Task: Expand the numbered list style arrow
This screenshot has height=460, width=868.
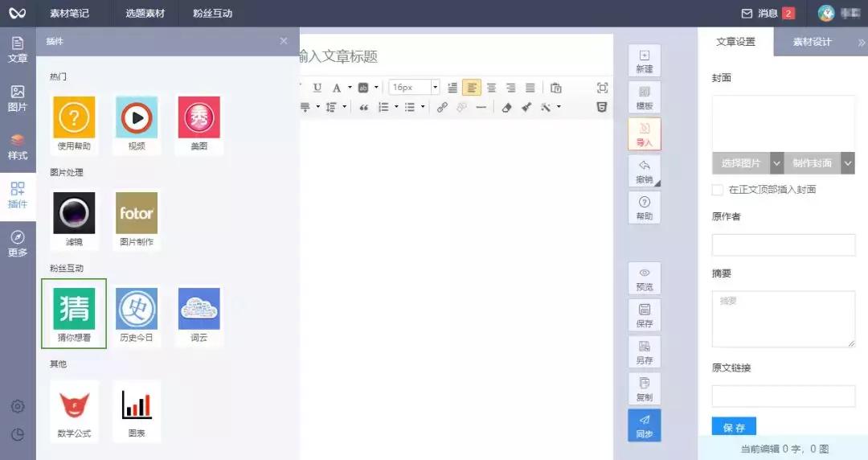Action: 396,107
